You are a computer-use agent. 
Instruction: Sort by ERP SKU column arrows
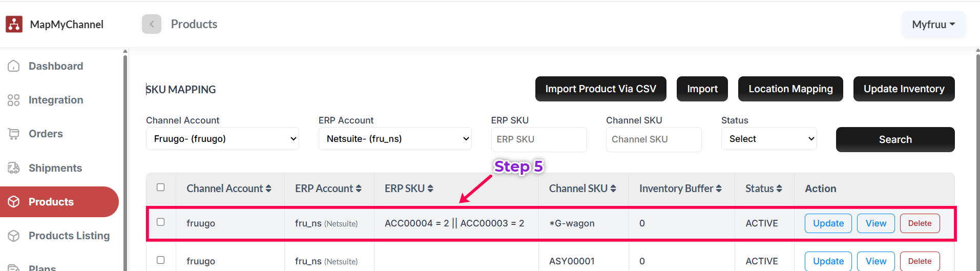tap(430, 189)
